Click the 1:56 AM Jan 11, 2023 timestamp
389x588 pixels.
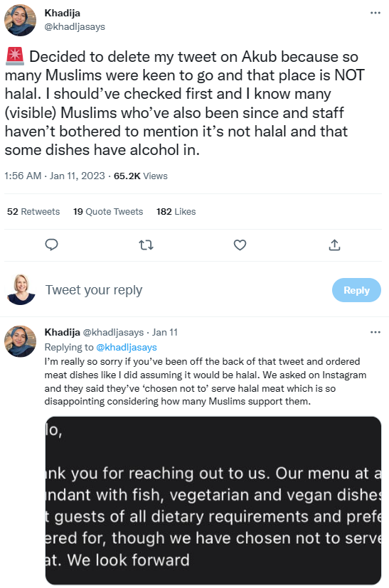pos(55,176)
